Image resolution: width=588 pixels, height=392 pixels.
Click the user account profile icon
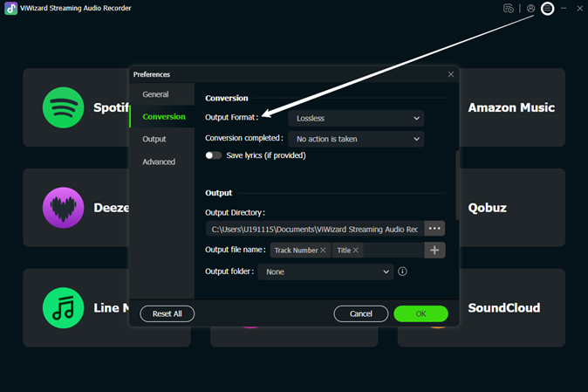pyautogui.click(x=530, y=9)
